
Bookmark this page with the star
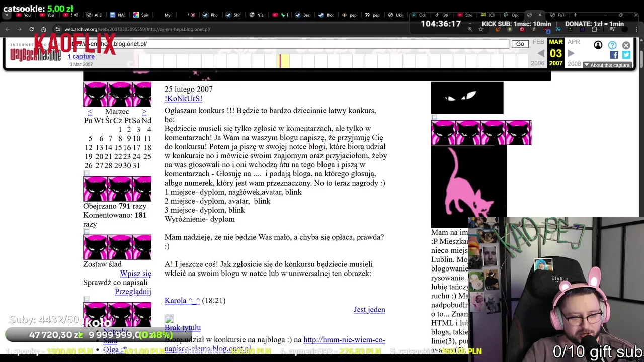click(481, 29)
